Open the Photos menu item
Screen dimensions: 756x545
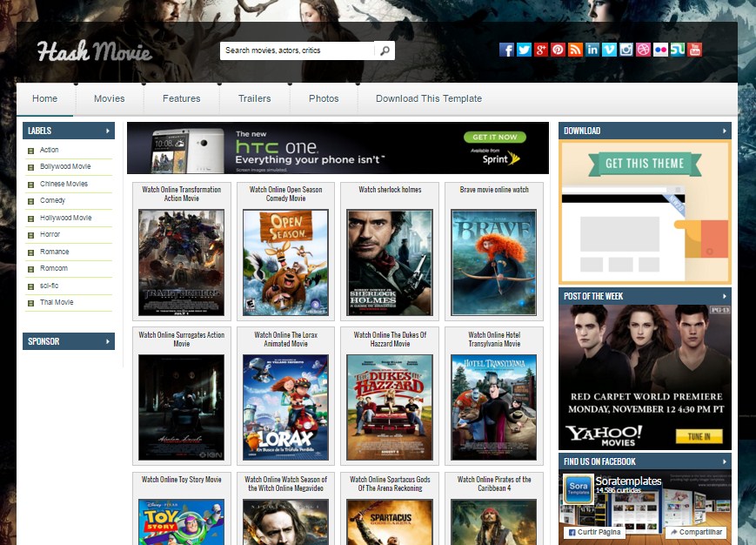click(x=324, y=99)
